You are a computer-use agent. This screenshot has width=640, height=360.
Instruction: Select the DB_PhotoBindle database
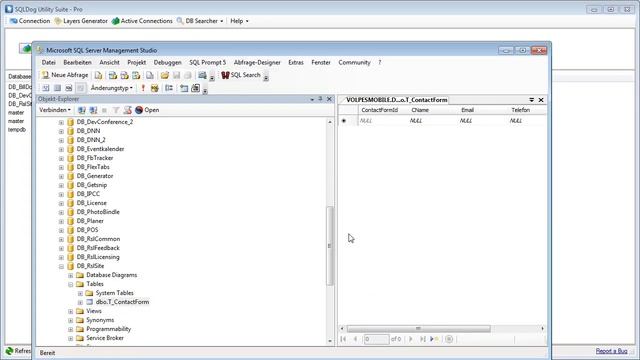coord(98,212)
